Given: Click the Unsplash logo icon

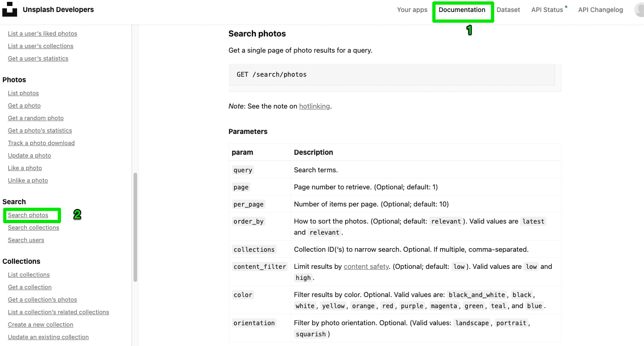Looking at the screenshot, I should click(10, 10).
